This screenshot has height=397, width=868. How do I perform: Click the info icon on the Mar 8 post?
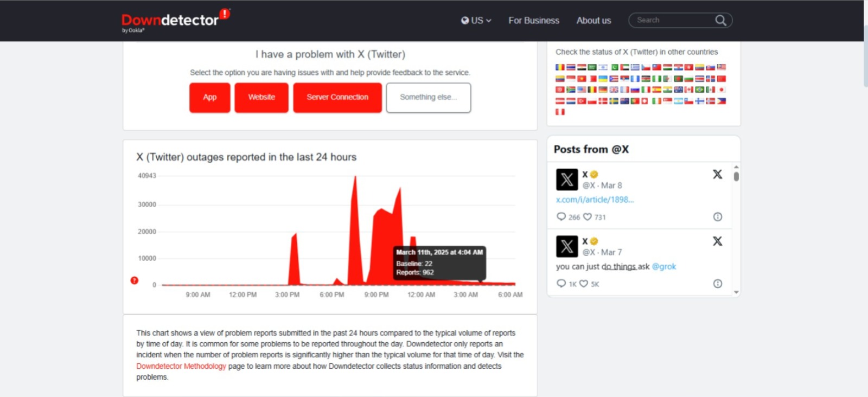718,217
